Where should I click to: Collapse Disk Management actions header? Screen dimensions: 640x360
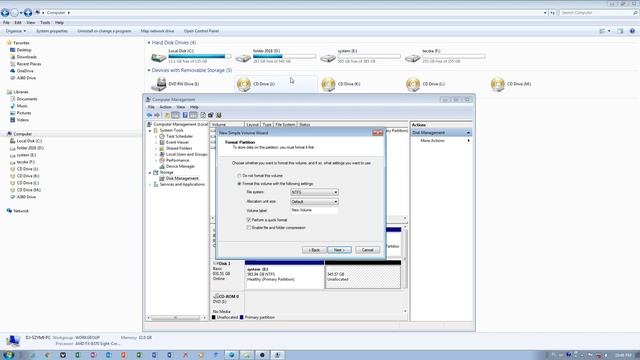tap(468, 133)
